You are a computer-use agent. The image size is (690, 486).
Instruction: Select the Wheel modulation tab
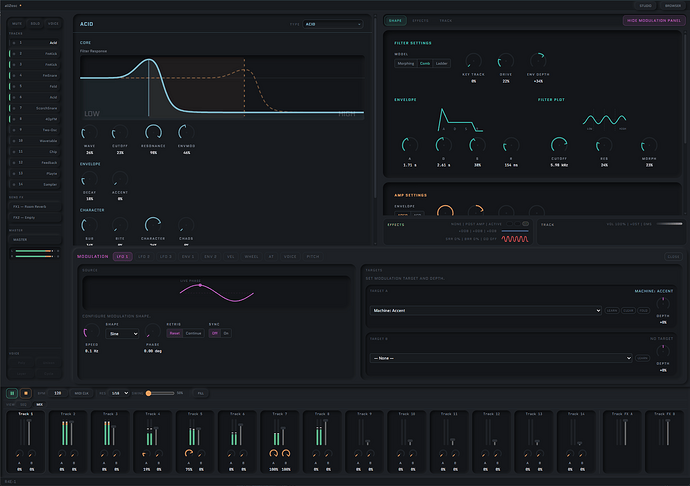pyautogui.click(x=251, y=257)
